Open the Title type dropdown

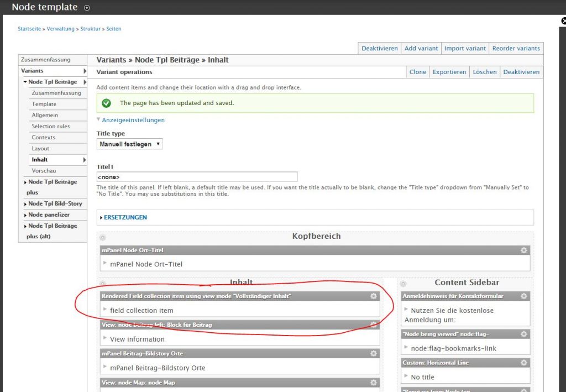[x=130, y=144]
